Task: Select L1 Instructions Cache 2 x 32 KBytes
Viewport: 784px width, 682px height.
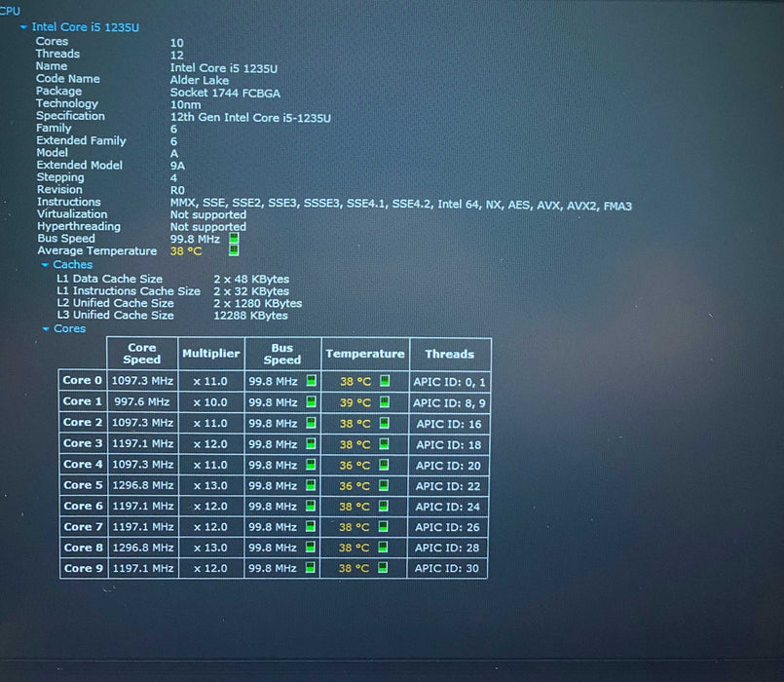Action: 251,291
